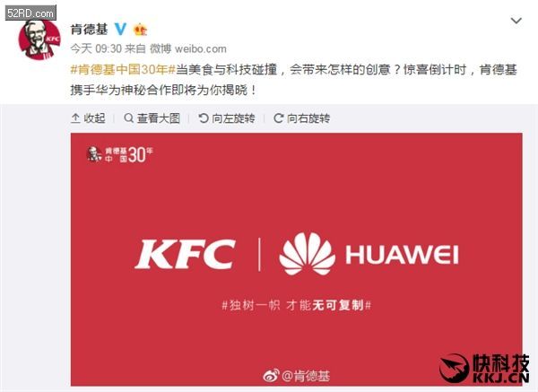Viewport: 538px width, 392px height.
Task: Click the counterclockwise rotate arrow icon
Action: 204,118
